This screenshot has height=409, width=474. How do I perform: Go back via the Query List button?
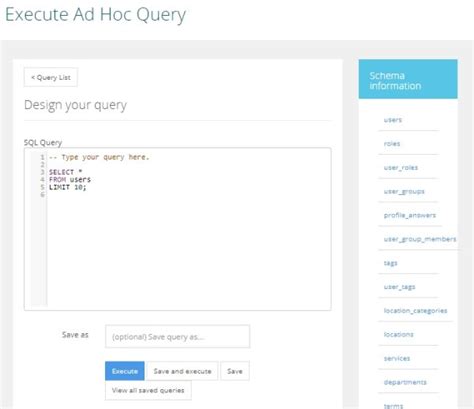pyautogui.click(x=51, y=77)
